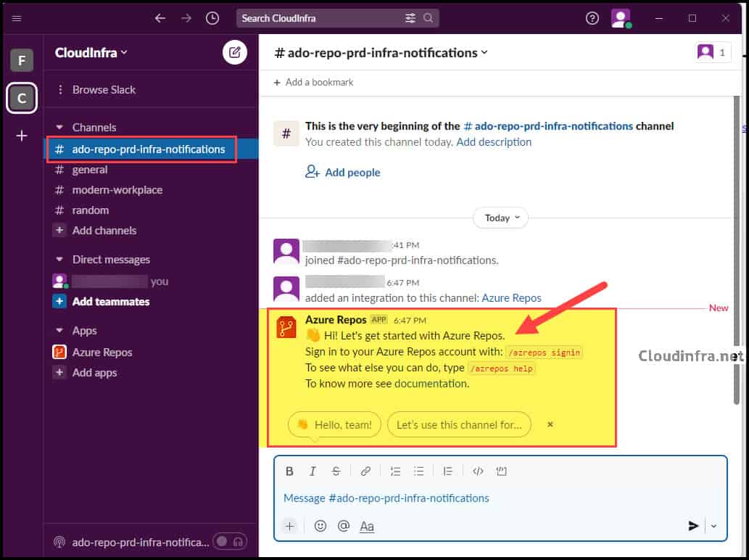The height and width of the screenshot is (560, 749).
Task: Click Add description link
Action: (494, 142)
